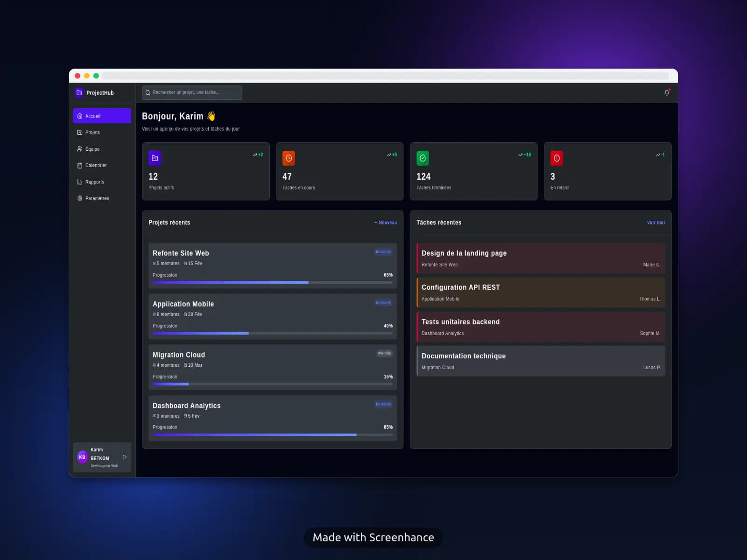Open the Projets folder icon
Viewport: 747px width, 560px height.
(x=80, y=132)
